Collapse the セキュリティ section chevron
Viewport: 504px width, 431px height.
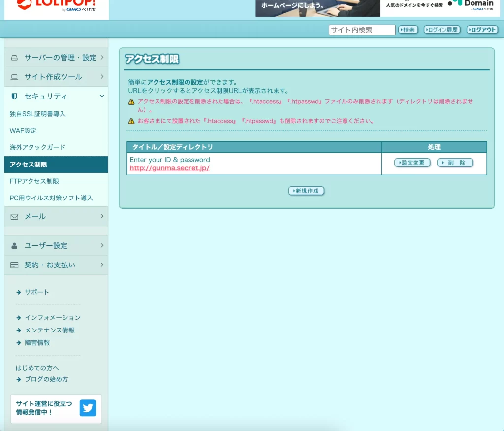coord(102,96)
